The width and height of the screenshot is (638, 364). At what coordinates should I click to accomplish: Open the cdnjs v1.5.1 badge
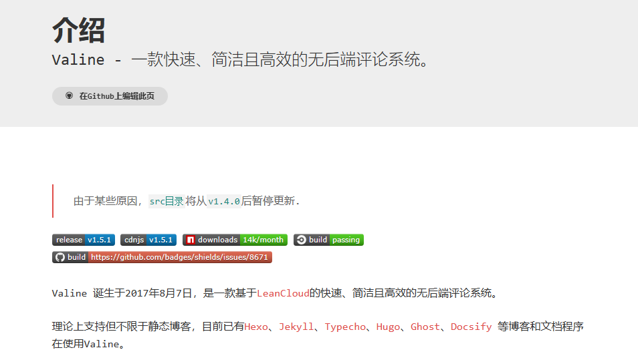(x=148, y=240)
